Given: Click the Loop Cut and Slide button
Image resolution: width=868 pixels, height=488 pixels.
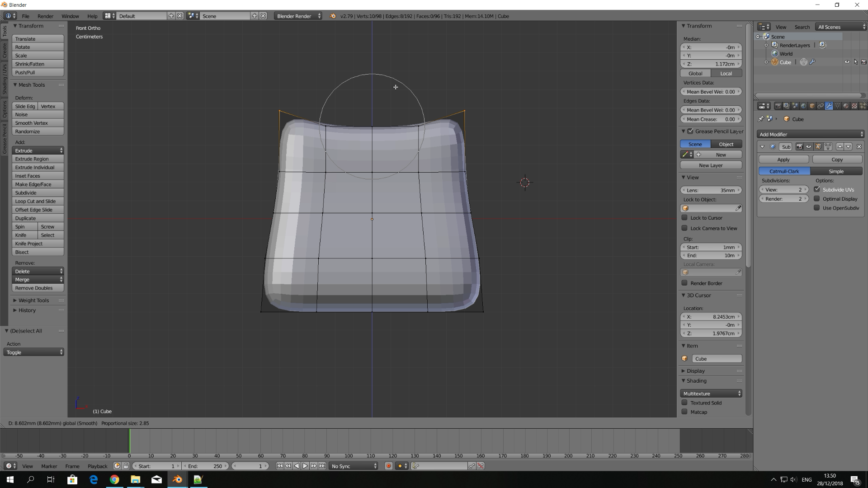Looking at the screenshot, I should [x=38, y=201].
